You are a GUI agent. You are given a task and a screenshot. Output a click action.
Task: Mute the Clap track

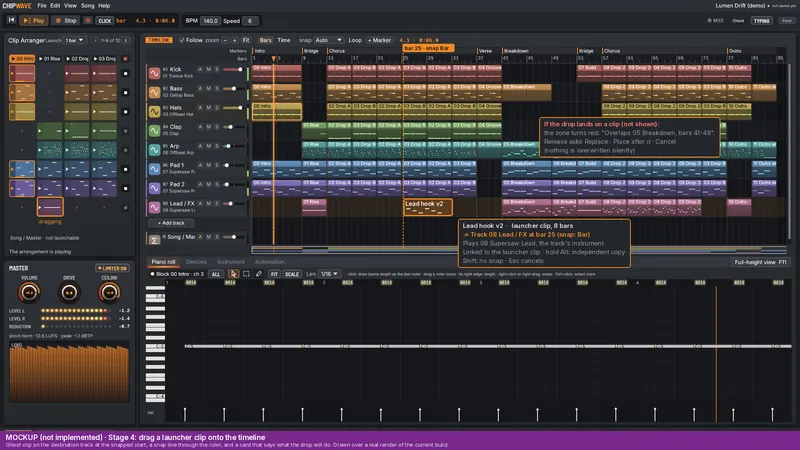(209, 127)
